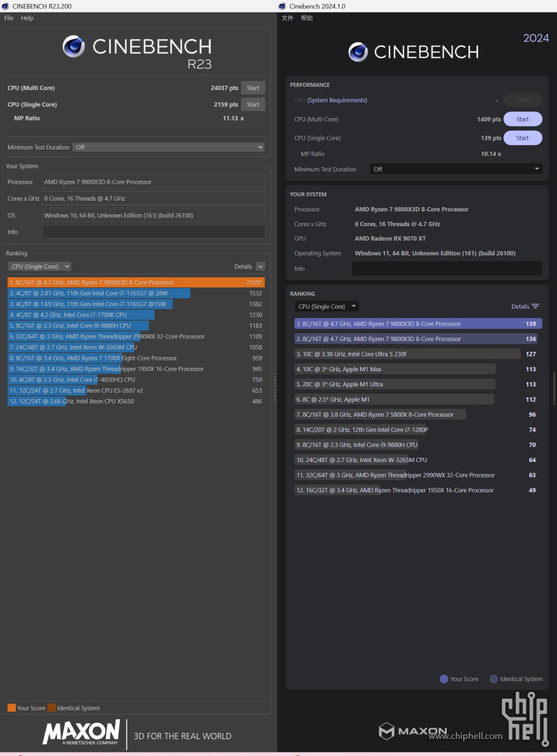Open the Help menu in Cinebench R23

(27, 18)
